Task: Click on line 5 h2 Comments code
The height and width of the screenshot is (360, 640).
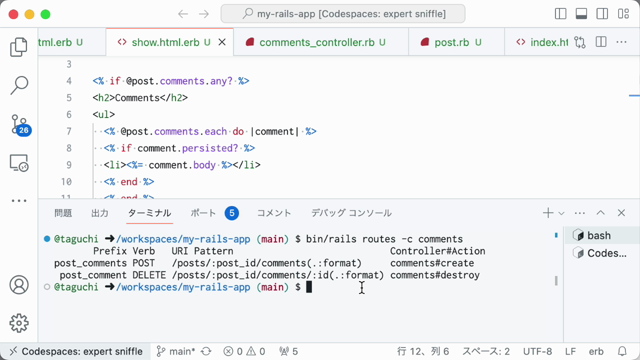Action: (x=140, y=98)
